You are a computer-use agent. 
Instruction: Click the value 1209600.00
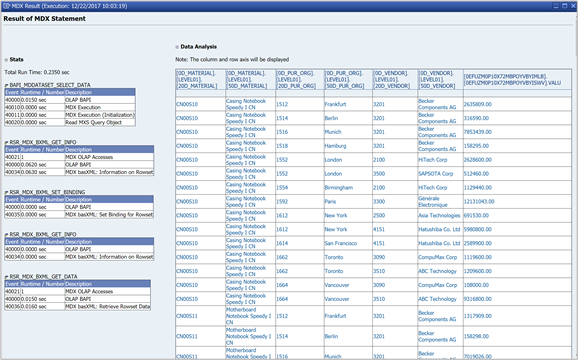478,271
